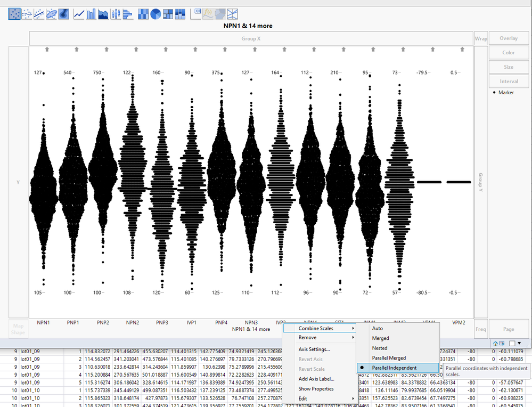This screenshot has width=532, height=407.
Task: Choose the Line of Fit icon
Action: (x=39, y=14)
